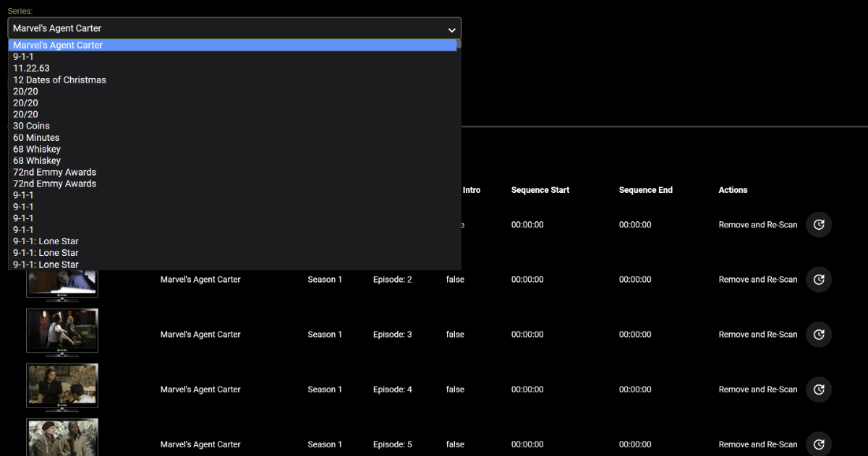Click the re-scan icon for Episode 2
The image size is (868, 456).
tap(819, 280)
